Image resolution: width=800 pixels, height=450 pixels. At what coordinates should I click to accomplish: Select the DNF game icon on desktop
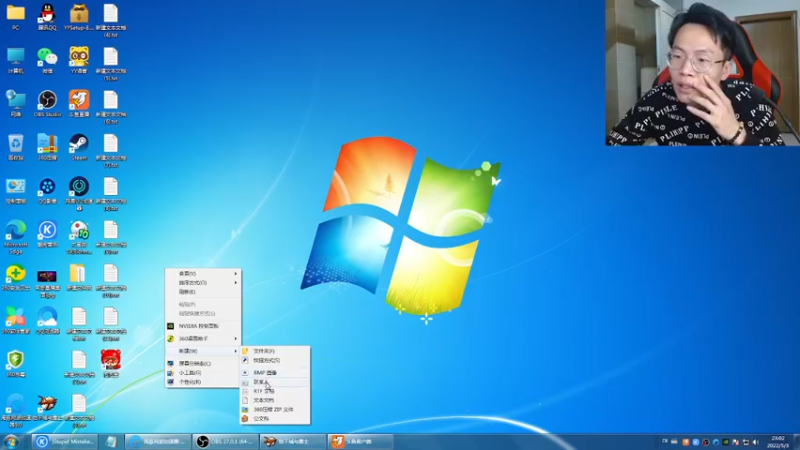(x=47, y=407)
